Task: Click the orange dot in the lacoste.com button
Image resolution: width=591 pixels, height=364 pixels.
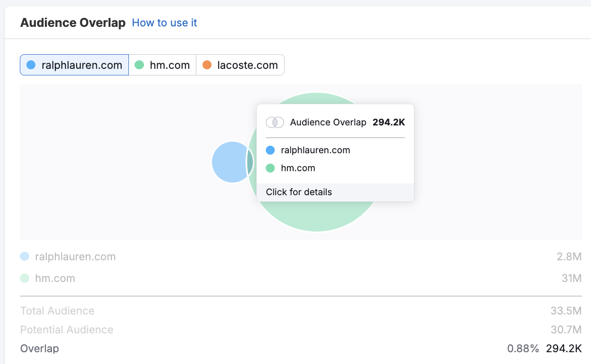Action: coord(207,65)
